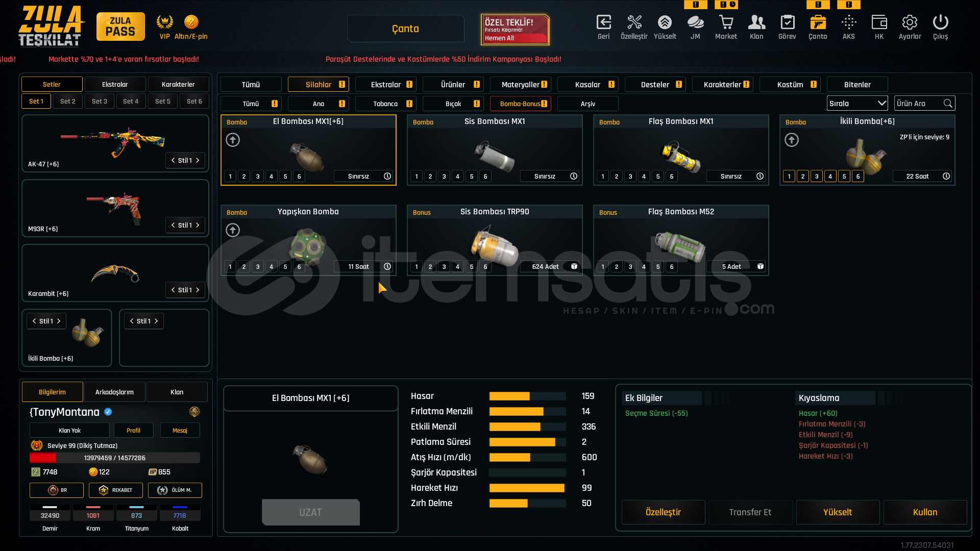Screen dimensions: 980x551
Task: Toggle set slot 2 on İkili Bomba card
Action: 803,177
